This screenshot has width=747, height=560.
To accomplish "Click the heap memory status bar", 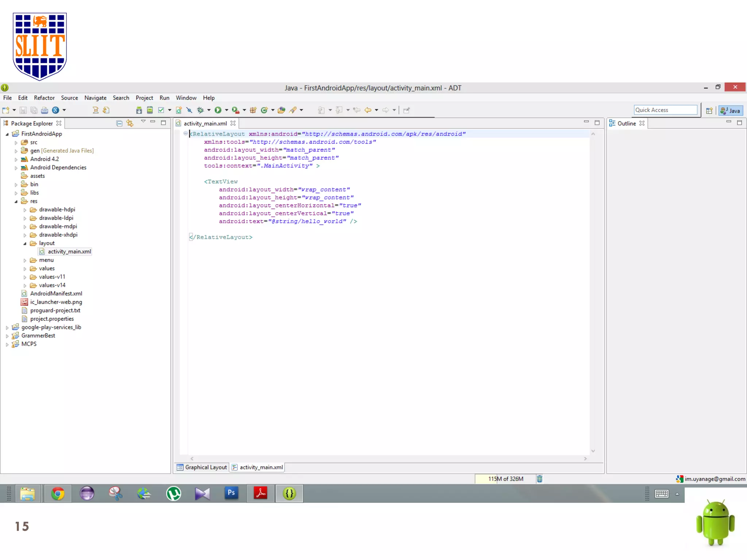I will [x=505, y=479].
